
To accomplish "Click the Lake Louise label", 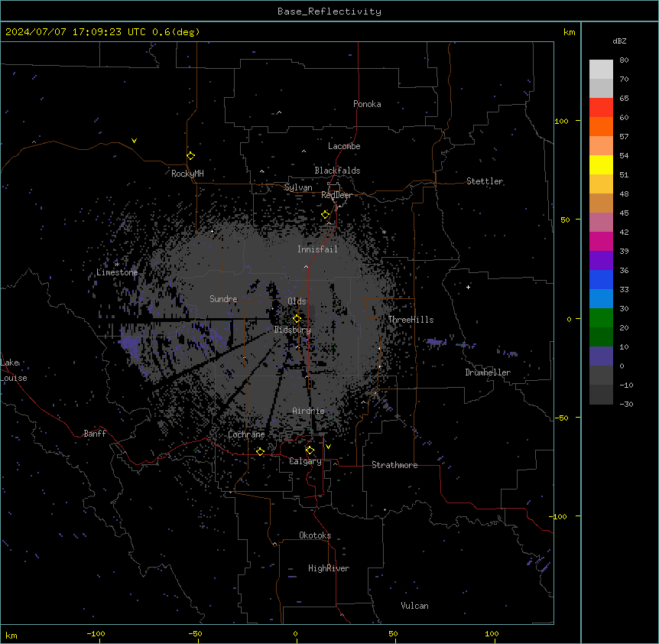I will pyautogui.click(x=14, y=370).
